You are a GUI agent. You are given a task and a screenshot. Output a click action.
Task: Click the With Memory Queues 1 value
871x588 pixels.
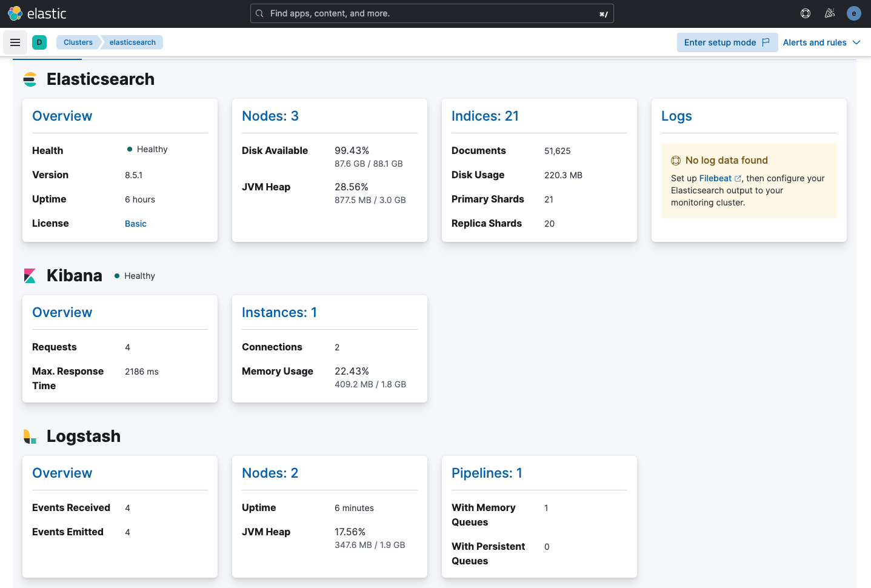coord(546,508)
